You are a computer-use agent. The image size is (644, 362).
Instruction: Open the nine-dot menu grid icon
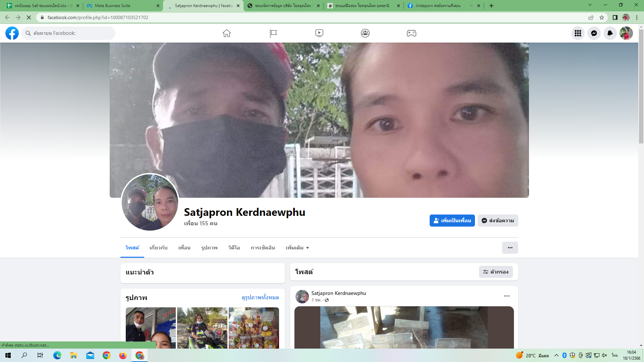[578, 33]
